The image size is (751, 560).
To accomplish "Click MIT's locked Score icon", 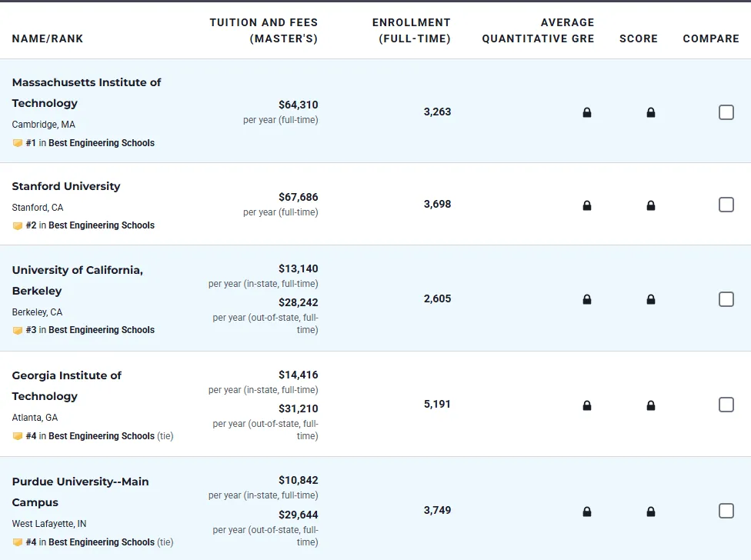I will click(651, 113).
